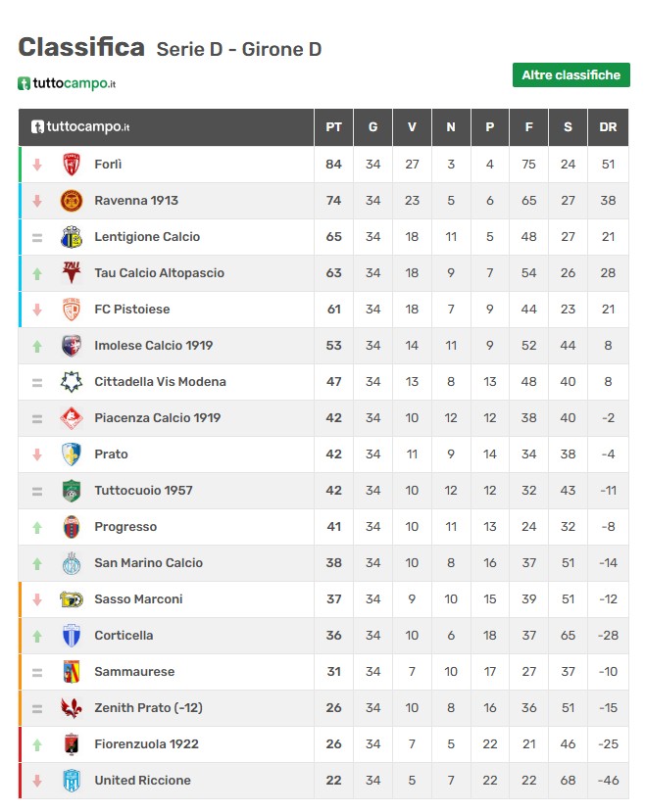Click the Tau Calcio Altopascio logo
645x812 pixels.
[72, 273]
